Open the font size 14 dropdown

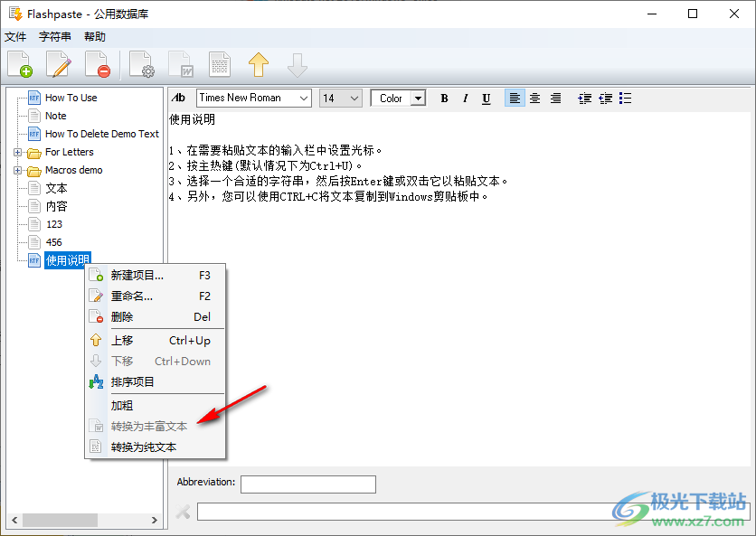pyautogui.click(x=354, y=98)
